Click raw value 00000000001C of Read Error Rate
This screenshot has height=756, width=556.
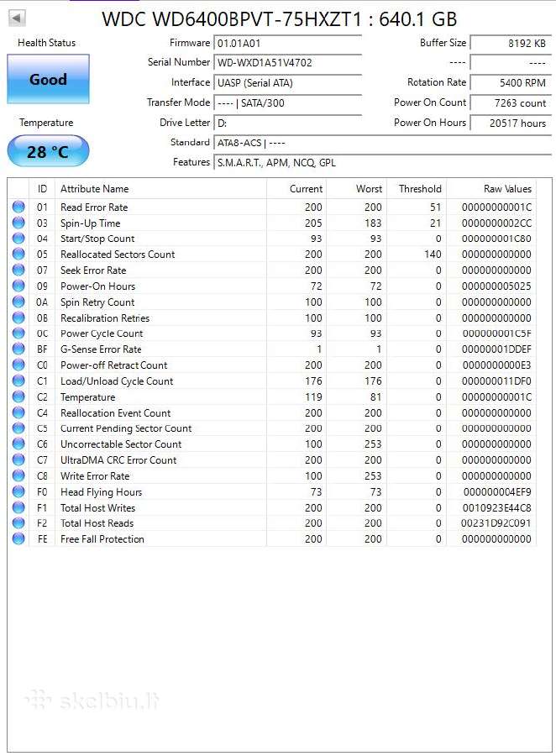point(496,207)
